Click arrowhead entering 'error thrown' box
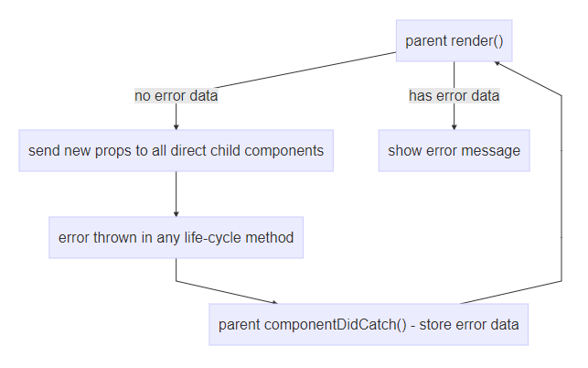The width and height of the screenshot is (588, 368). click(176, 213)
